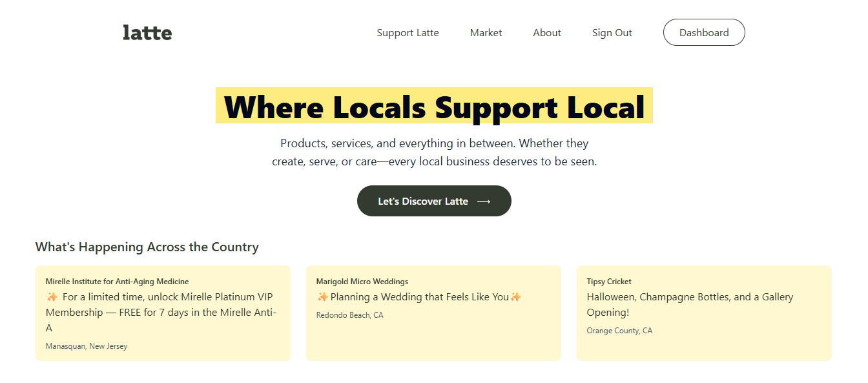This screenshot has width=868, height=383.
Task: Open the Mirelle Platinum VIP Membership post
Action: [x=168, y=313]
